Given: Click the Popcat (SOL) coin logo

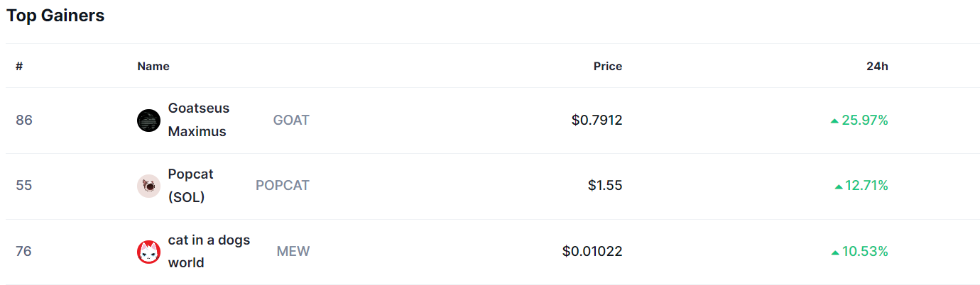Looking at the screenshot, I should [x=148, y=186].
